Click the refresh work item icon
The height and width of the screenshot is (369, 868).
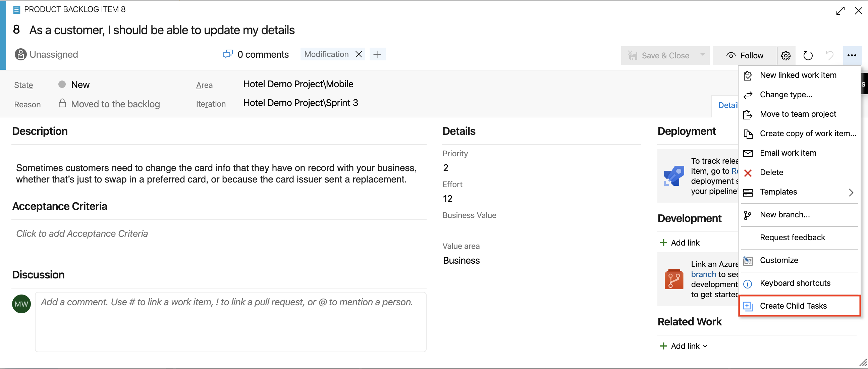point(808,55)
